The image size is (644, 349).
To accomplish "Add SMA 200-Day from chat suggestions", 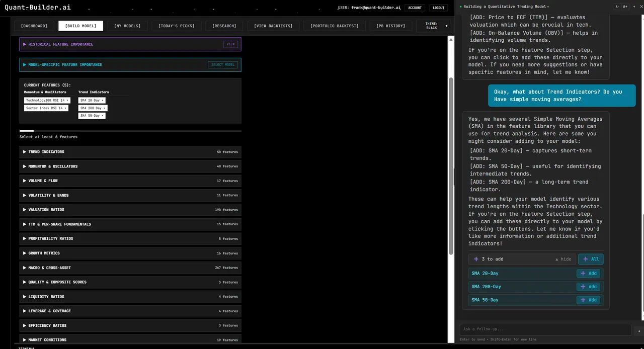I will click(x=588, y=287).
